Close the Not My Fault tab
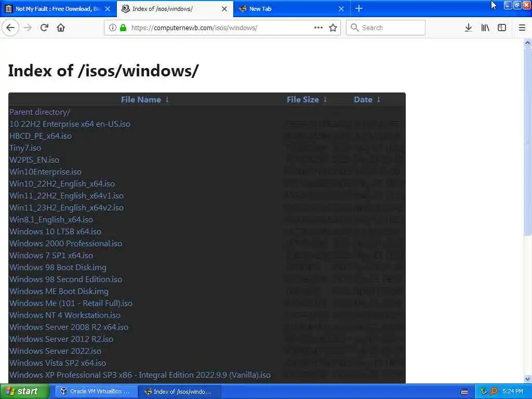This screenshot has height=399, width=532. (108, 9)
